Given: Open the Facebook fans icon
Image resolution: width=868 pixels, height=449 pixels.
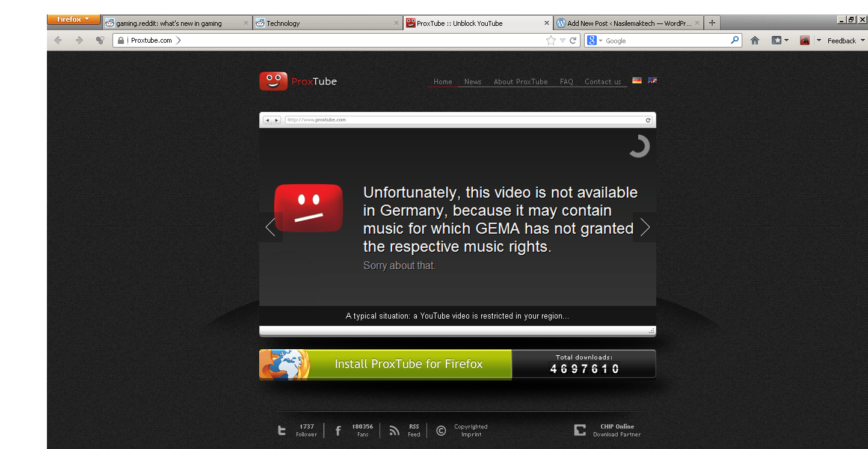Looking at the screenshot, I should tap(338, 430).
